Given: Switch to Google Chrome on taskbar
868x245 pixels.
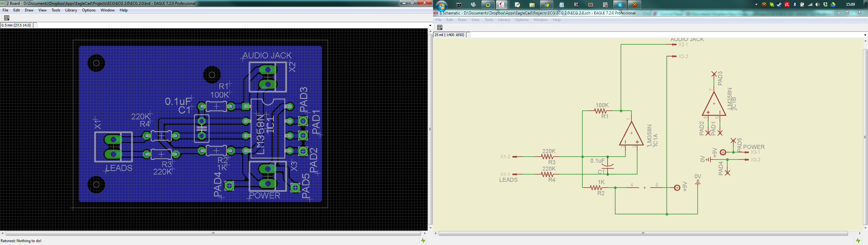Looking at the screenshot, I should point(547,5).
